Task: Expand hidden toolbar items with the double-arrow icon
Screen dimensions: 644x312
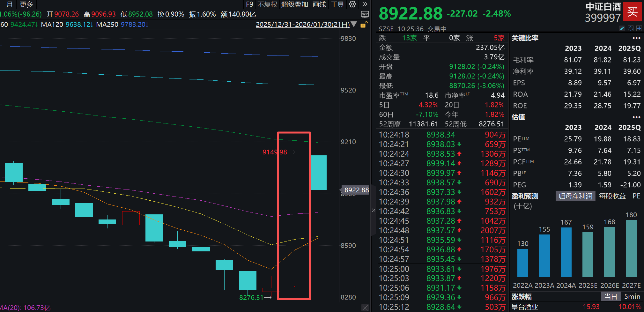Action: click(x=365, y=4)
